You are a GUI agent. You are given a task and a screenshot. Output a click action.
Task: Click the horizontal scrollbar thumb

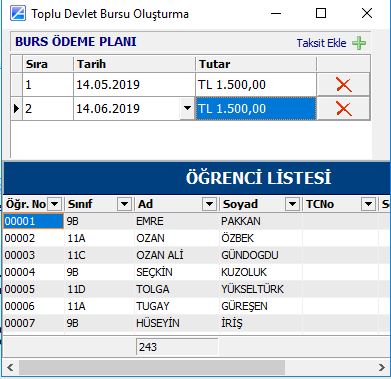pyautogui.click(x=152, y=367)
